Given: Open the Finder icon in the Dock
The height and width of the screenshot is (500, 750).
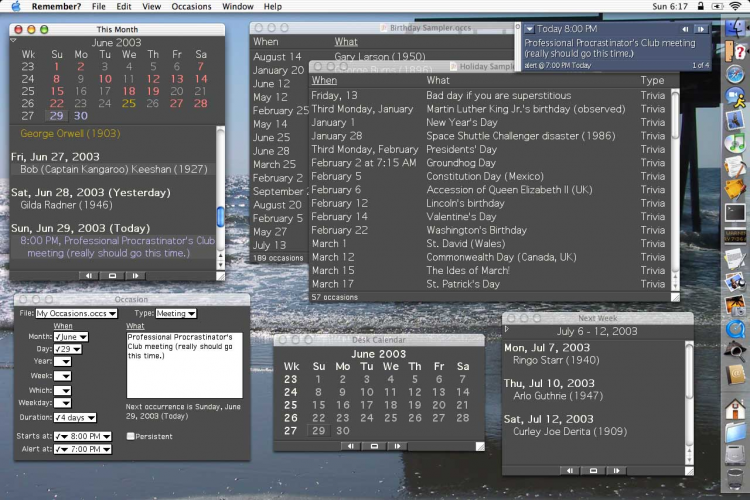Looking at the screenshot, I should pyautogui.click(x=736, y=29).
